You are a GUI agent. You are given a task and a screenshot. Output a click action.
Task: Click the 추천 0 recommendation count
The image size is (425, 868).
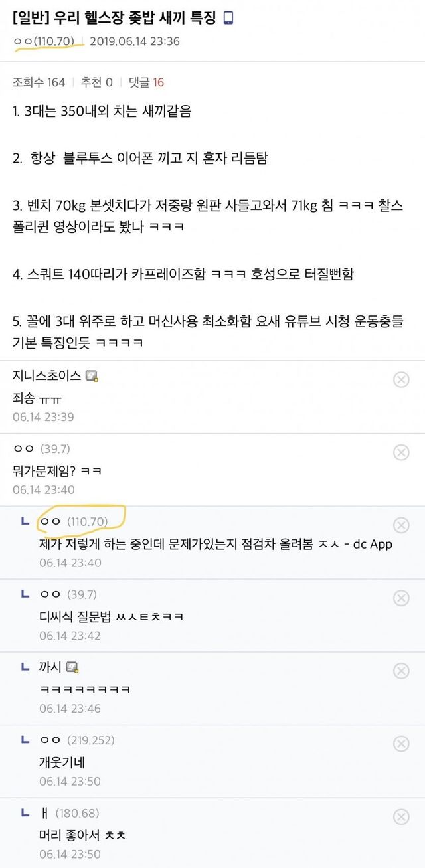coord(97,82)
